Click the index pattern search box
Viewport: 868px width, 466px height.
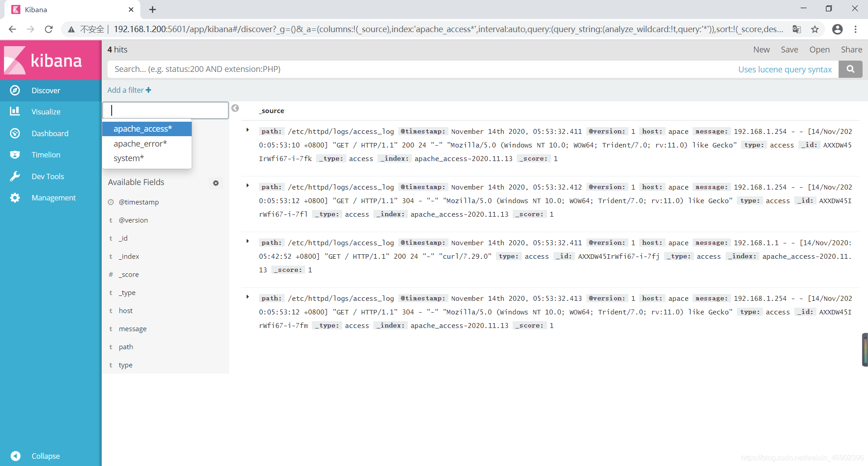coord(165,110)
